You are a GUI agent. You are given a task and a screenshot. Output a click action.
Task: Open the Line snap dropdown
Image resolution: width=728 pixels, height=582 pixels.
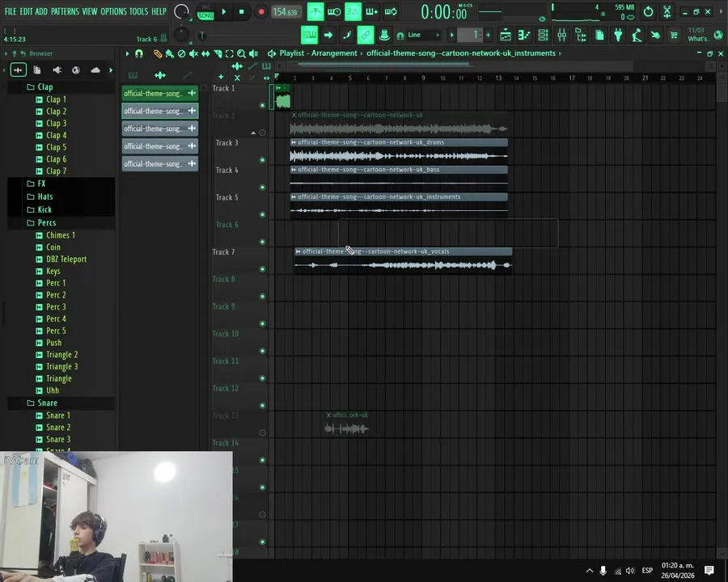(x=423, y=35)
